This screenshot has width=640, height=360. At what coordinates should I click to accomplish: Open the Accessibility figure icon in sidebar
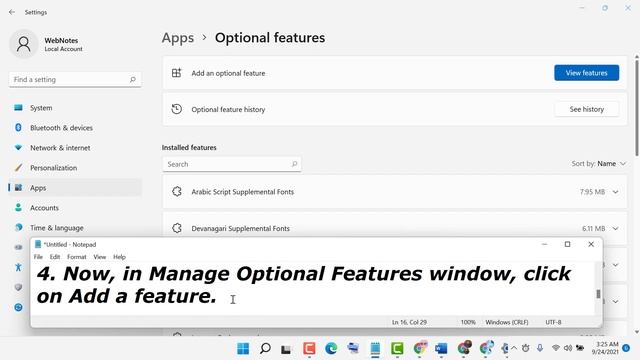18,267
